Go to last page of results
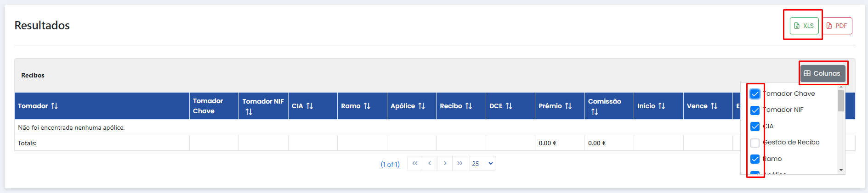868x193 pixels. pos(460,163)
